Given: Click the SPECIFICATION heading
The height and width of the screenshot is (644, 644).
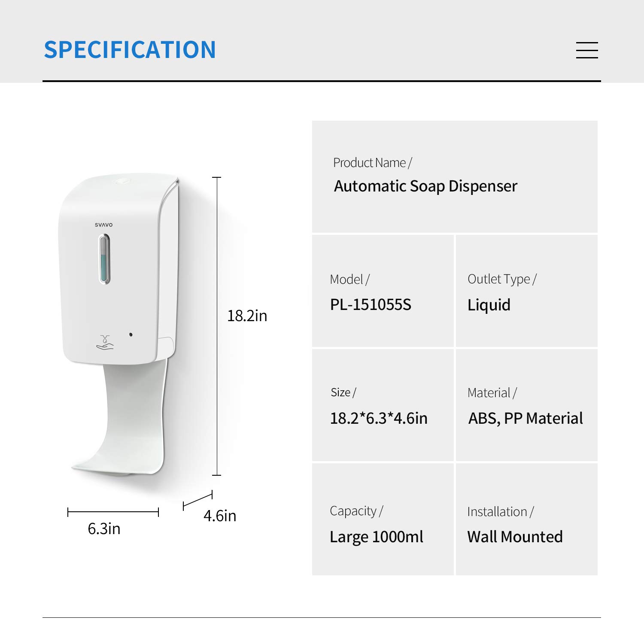Looking at the screenshot, I should (x=130, y=50).
